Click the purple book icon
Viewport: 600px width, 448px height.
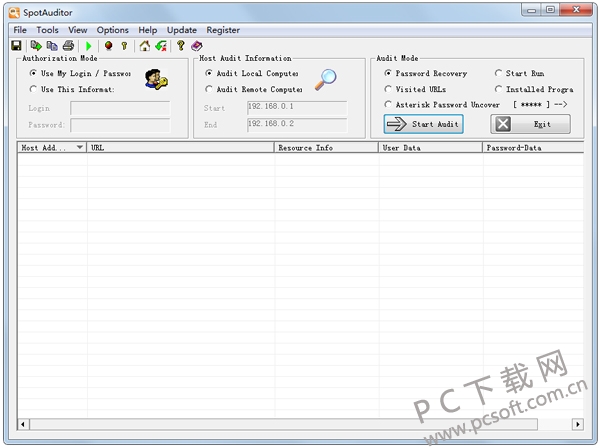coord(197,46)
